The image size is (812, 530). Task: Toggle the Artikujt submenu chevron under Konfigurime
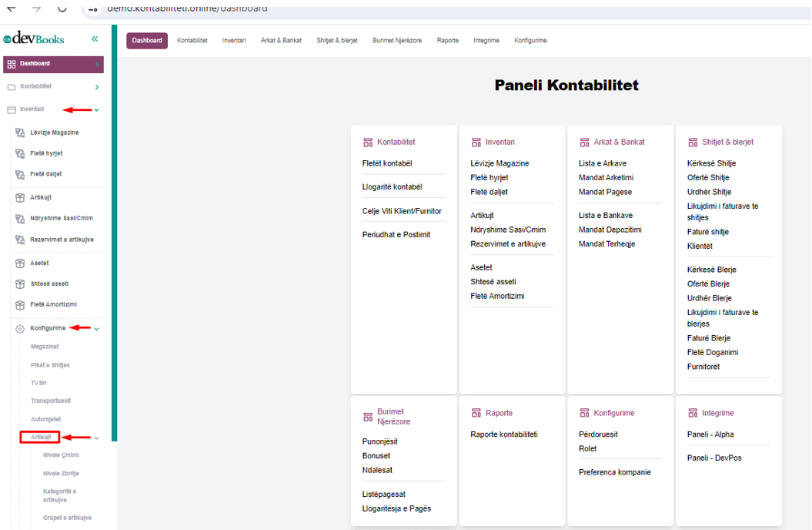click(96, 438)
